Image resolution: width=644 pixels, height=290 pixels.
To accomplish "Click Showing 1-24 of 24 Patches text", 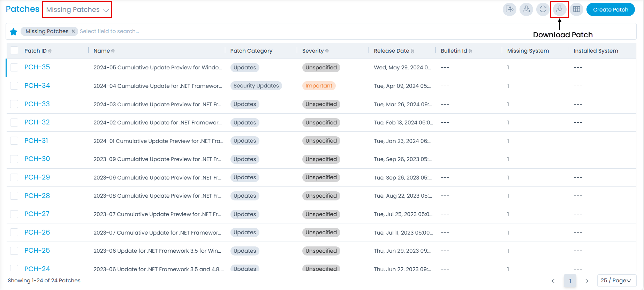I will [44, 281].
